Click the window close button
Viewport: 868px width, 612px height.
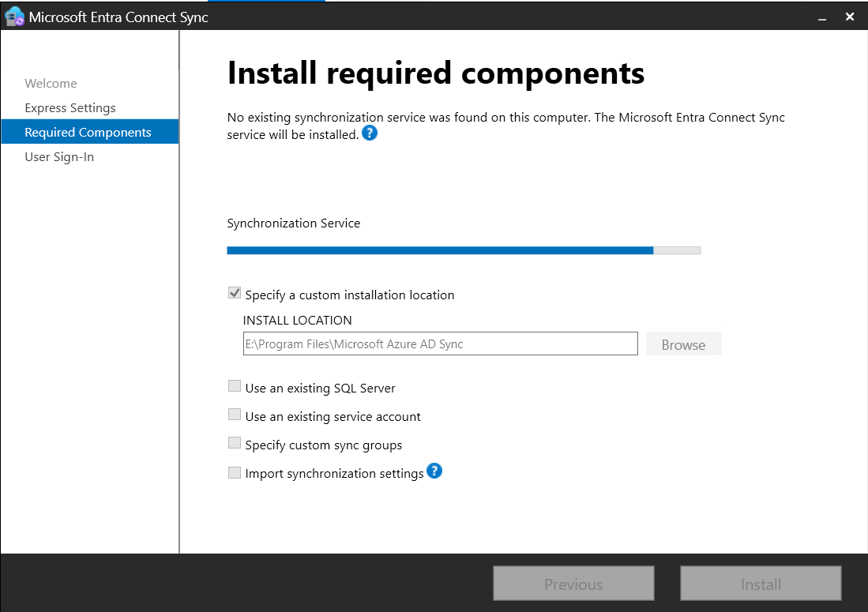pyautogui.click(x=849, y=16)
